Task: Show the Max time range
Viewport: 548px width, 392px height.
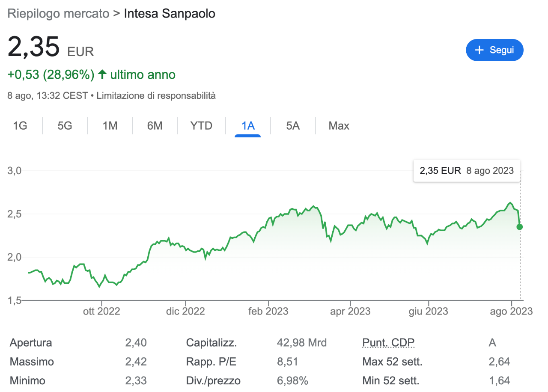Action: [339, 126]
